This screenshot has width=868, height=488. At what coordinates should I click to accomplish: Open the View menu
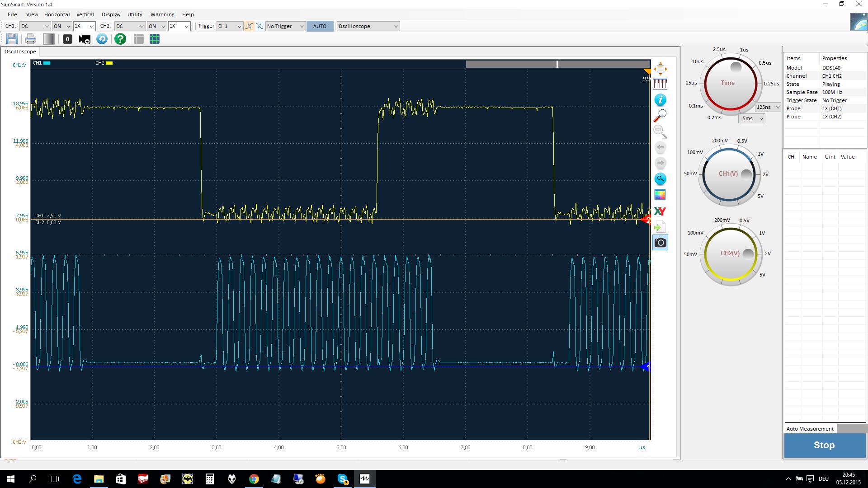click(32, 14)
